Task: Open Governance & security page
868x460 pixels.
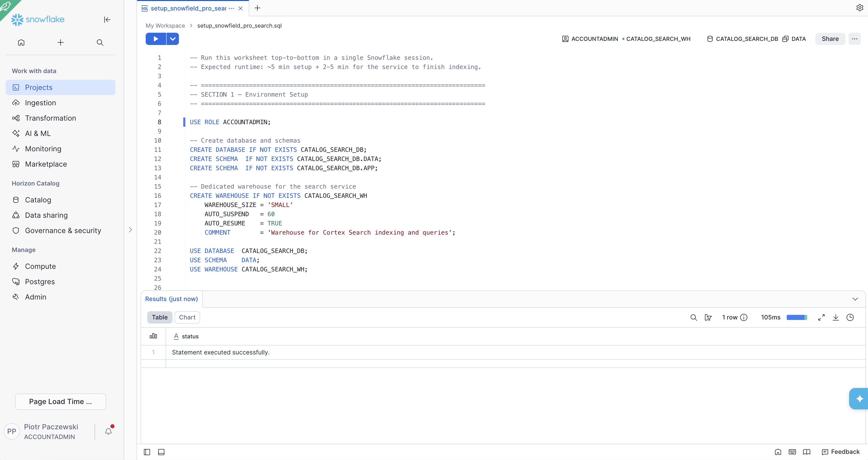Action: click(61, 231)
